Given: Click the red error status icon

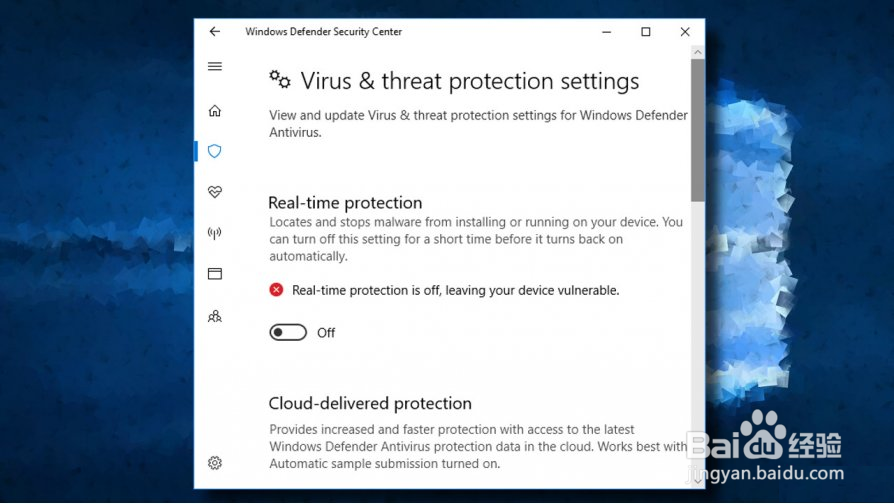Looking at the screenshot, I should pyautogui.click(x=277, y=290).
